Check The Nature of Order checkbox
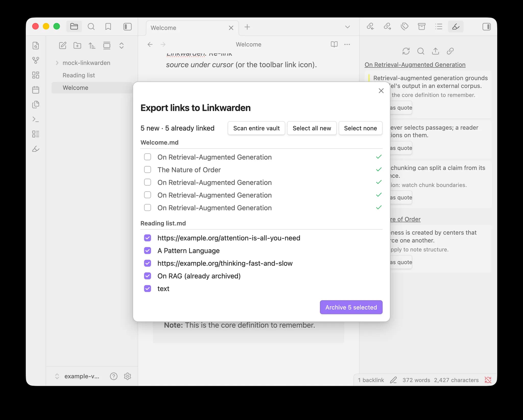The image size is (523, 420). [x=148, y=170]
